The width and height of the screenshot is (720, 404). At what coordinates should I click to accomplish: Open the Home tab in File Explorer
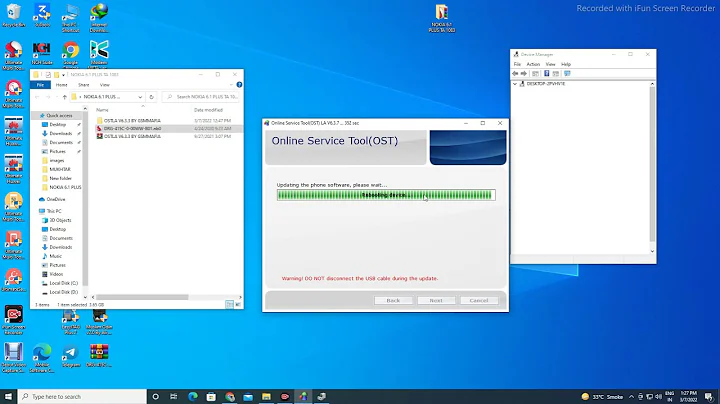pyautogui.click(x=62, y=85)
